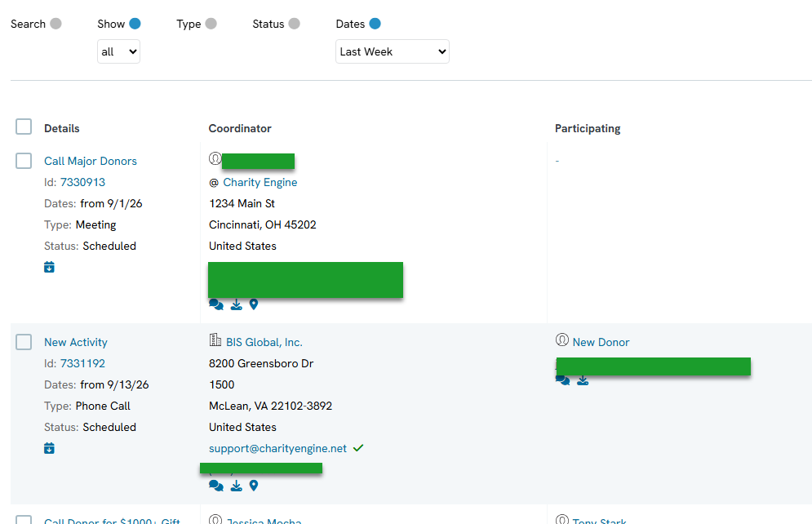The height and width of the screenshot is (524, 812).
Task: Open the Show dropdown set to all
Action: [118, 51]
